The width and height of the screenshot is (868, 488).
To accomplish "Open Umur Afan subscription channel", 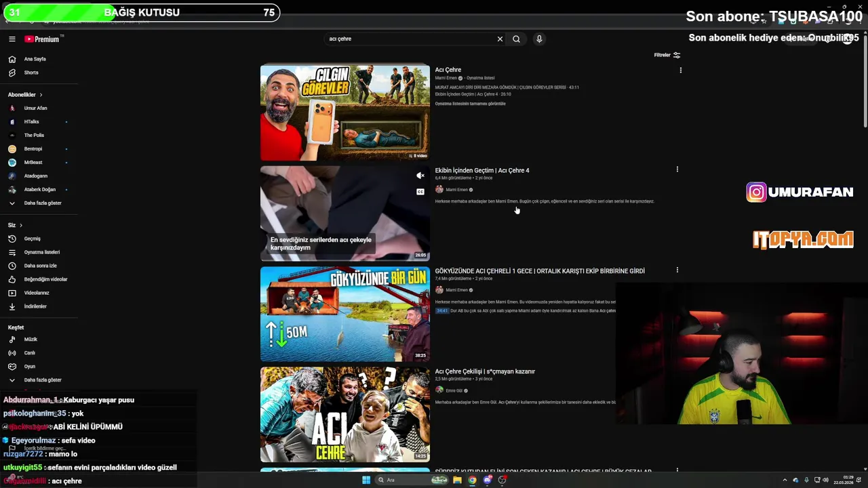I will tap(35, 108).
